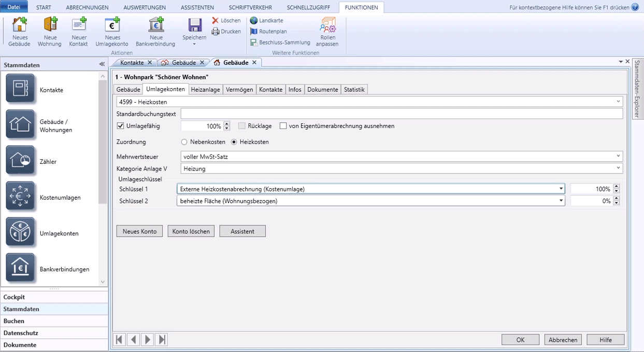
Task: Click the Löschen ribbon command
Action: point(226,20)
